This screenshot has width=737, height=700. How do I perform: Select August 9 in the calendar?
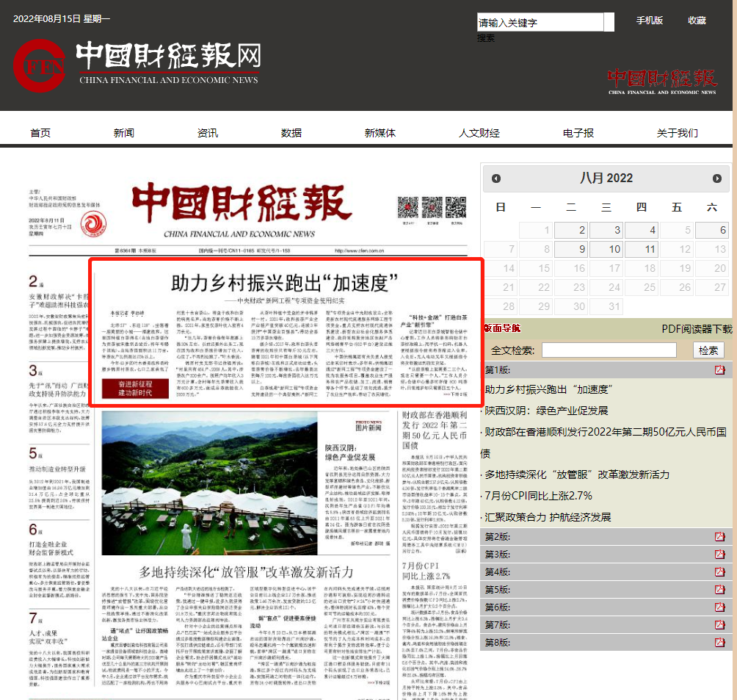click(571, 249)
